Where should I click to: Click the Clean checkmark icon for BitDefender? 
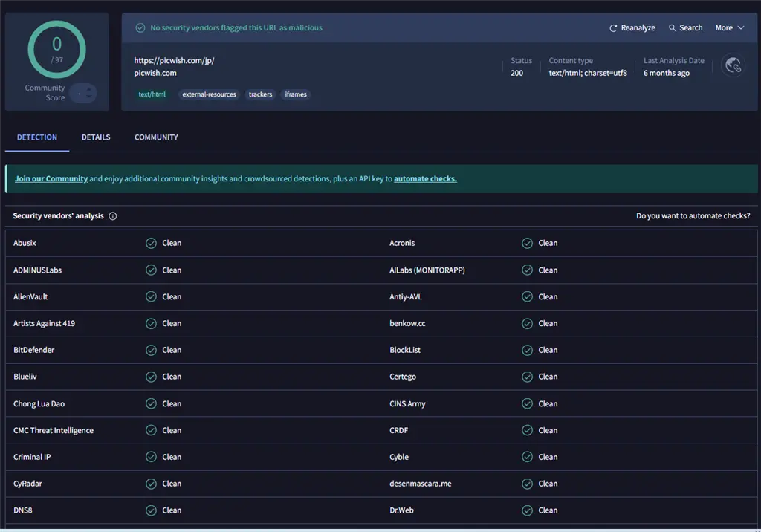151,350
